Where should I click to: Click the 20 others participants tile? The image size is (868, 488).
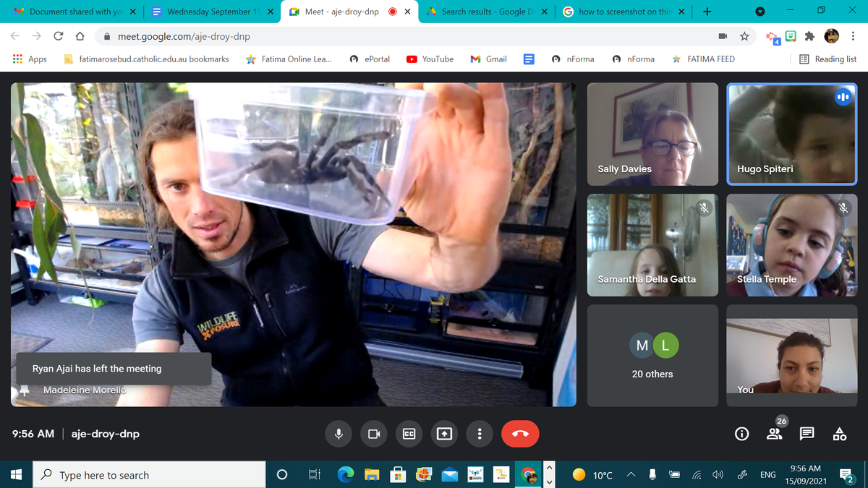[652, 356]
